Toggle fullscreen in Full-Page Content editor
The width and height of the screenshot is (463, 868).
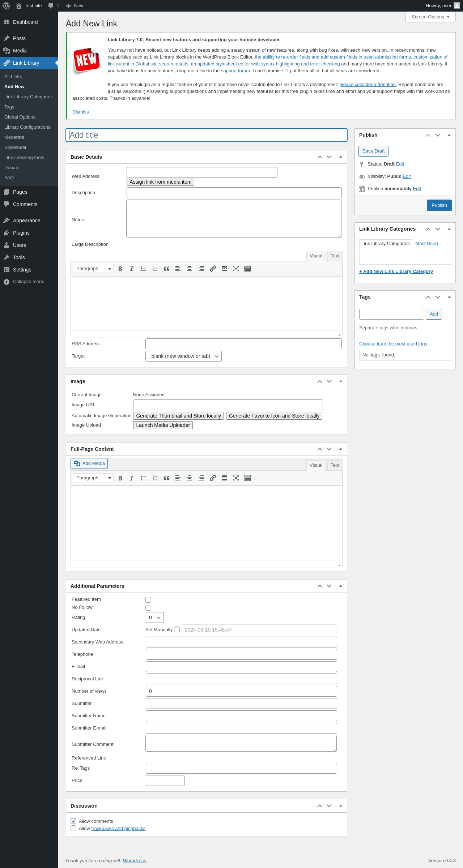(236, 478)
